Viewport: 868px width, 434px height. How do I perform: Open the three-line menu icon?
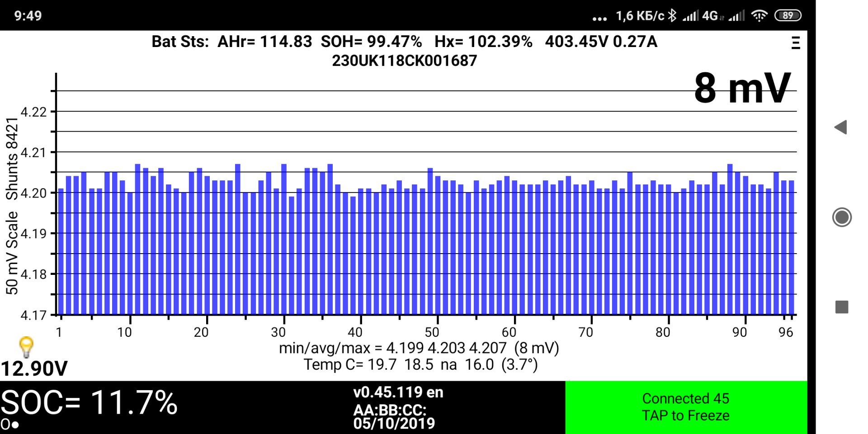point(796,43)
